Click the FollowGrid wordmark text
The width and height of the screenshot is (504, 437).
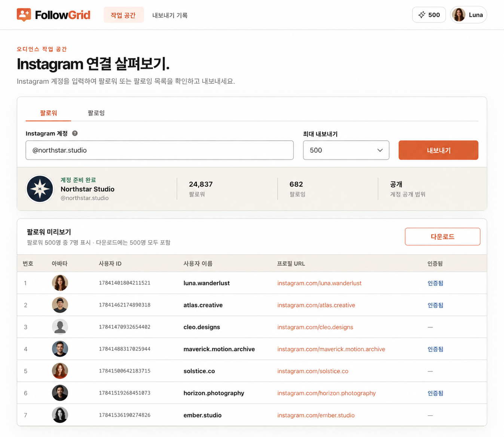(x=63, y=15)
